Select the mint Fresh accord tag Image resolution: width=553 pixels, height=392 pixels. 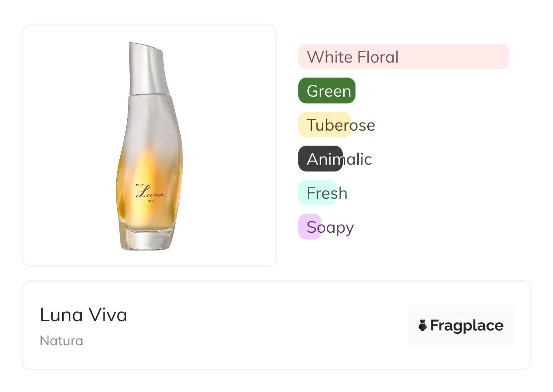pos(317,193)
